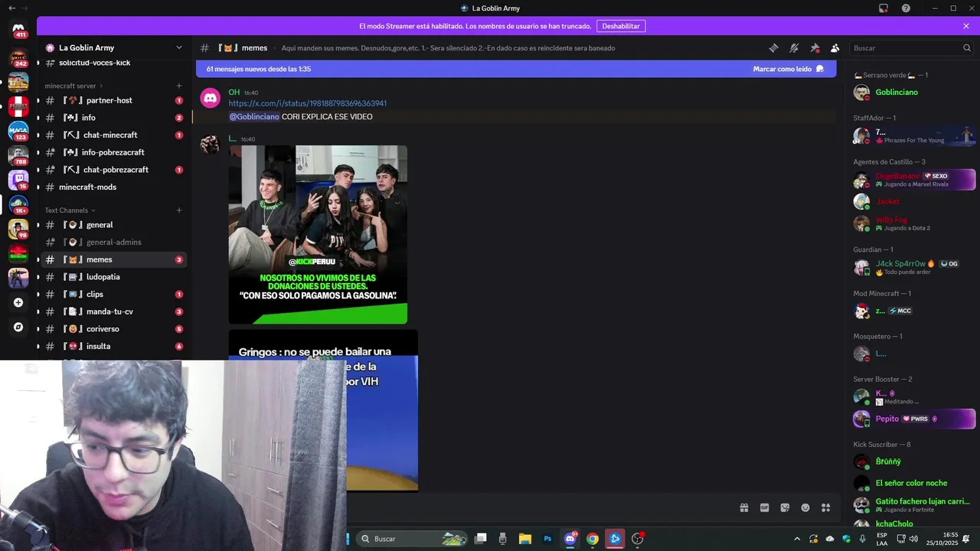Open the apps icon in message bar
Viewport: 980px width, 551px height.
point(826,507)
